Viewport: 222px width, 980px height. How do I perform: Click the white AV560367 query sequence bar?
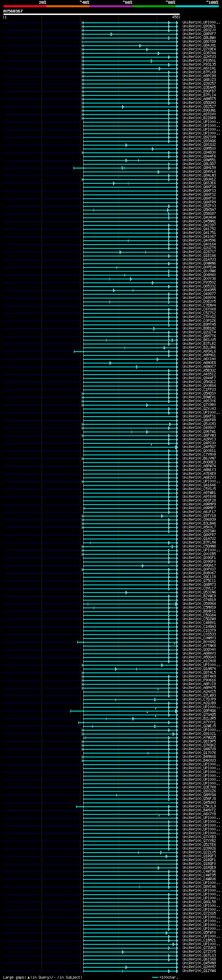pyautogui.click(x=92, y=15)
